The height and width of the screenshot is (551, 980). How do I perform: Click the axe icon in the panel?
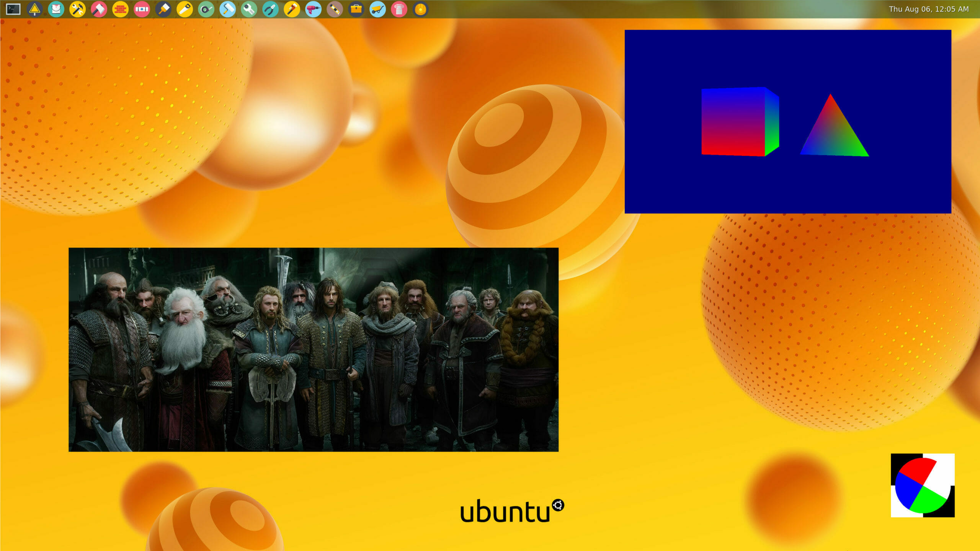(x=99, y=9)
